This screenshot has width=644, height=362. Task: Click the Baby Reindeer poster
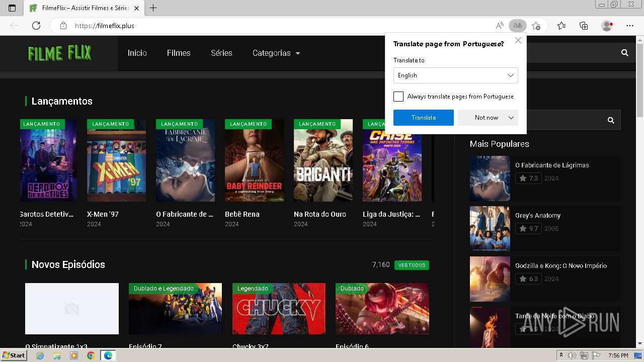click(x=254, y=160)
